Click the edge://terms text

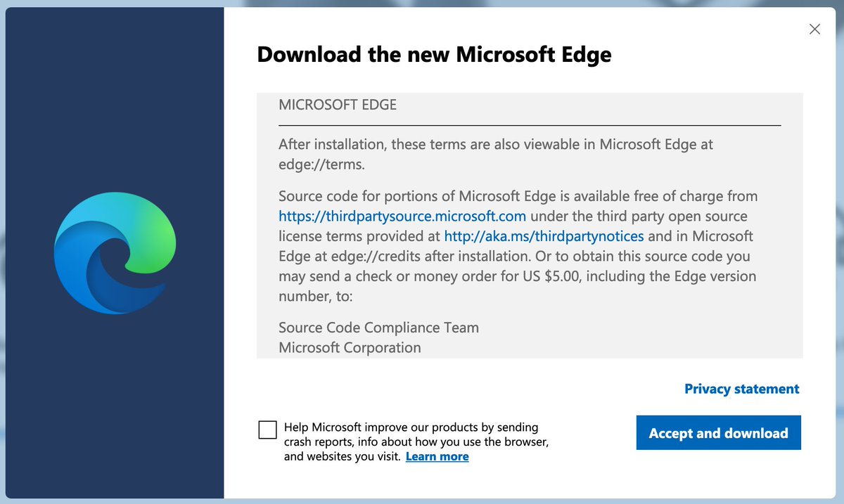pyautogui.click(x=321, y=164)
